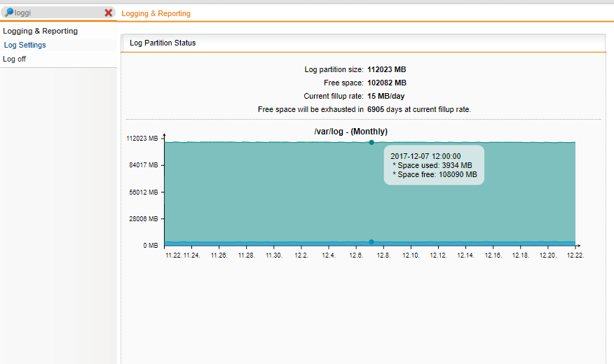Select Log off in sidebar
Viewport: 614px width, 364px height.
tap(14, 59)
